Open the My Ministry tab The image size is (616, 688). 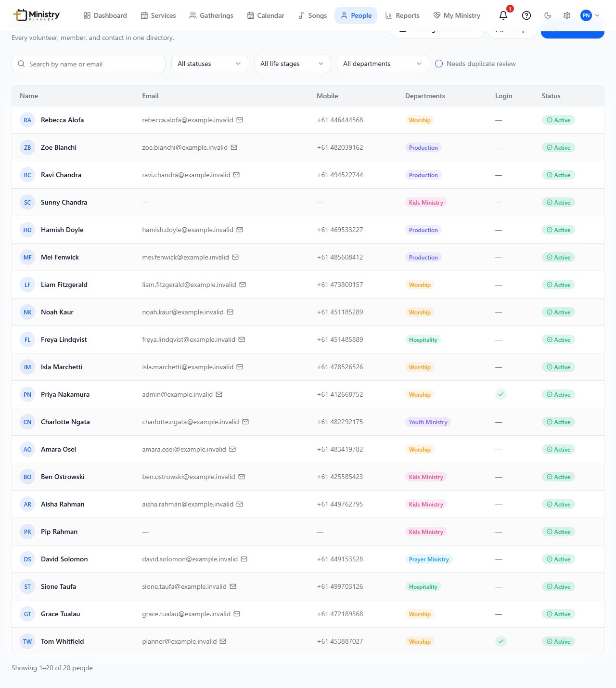(x=457, y=15)
